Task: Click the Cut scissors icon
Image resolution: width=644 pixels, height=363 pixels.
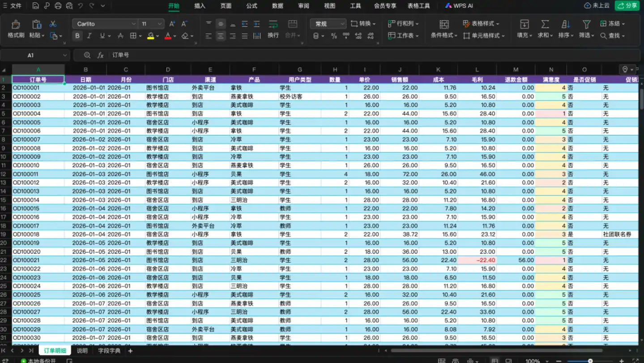Action: (53, 24)
